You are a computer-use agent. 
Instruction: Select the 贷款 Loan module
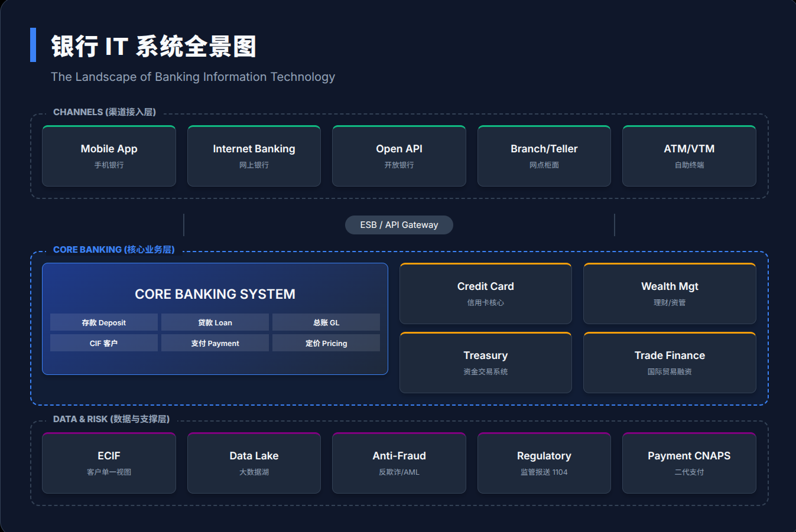click(x=215, y=322)
